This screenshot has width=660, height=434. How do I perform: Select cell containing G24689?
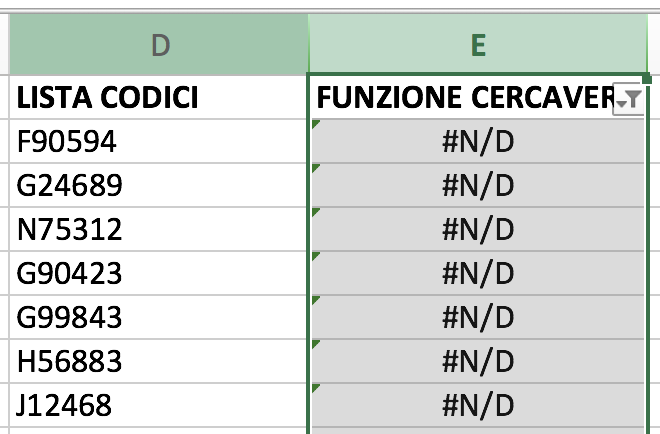point(159,185)
